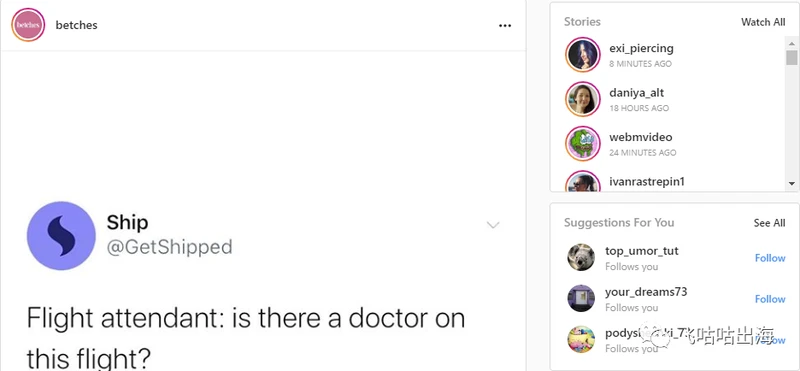
Task: Open your_dreams73 profile picture
Action: tap(581, 299)
